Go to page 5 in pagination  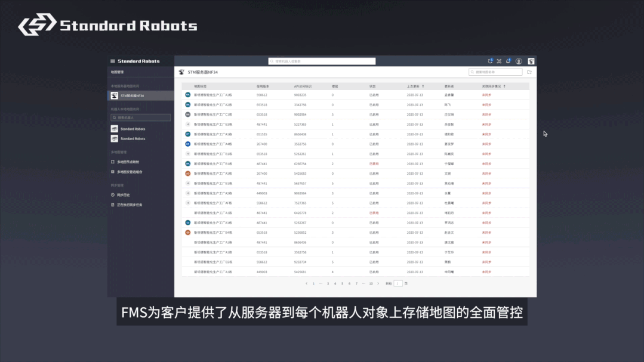coord(342,283)
